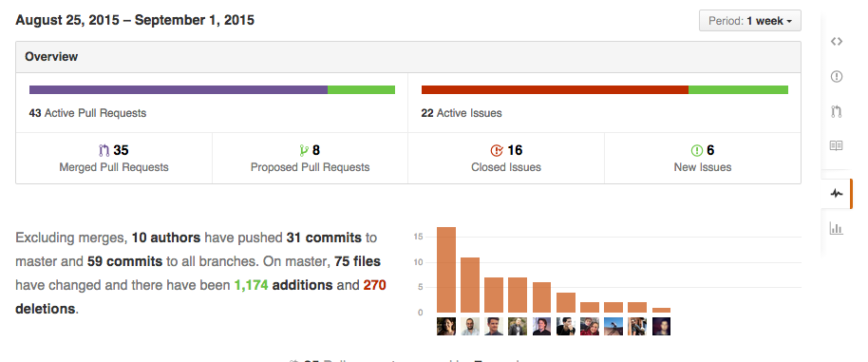Open the Code icon in sidebar
The height and width of the screenshot is (362, 868).
(837, 42)
